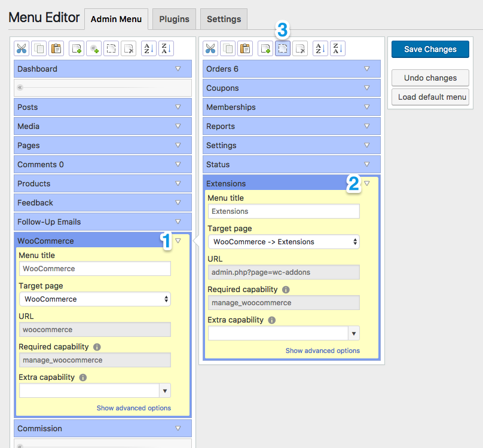Expand the Coupons submenu item arrow
The image size is (483, 448).
[x=367, y=88]
